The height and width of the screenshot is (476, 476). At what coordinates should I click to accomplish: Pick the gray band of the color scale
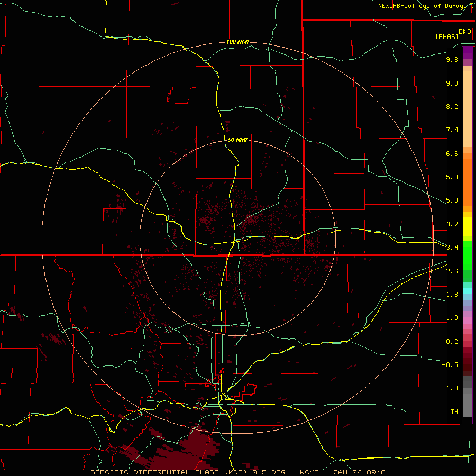click(467, 397)
